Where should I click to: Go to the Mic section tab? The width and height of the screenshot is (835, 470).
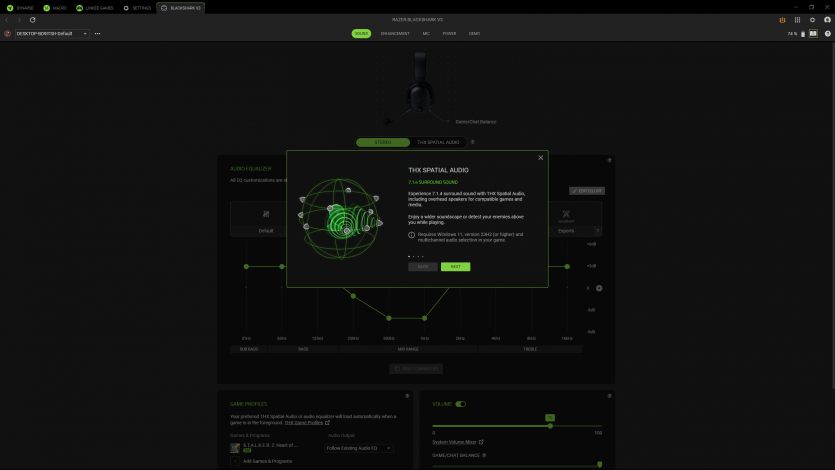tap(426, 33)
